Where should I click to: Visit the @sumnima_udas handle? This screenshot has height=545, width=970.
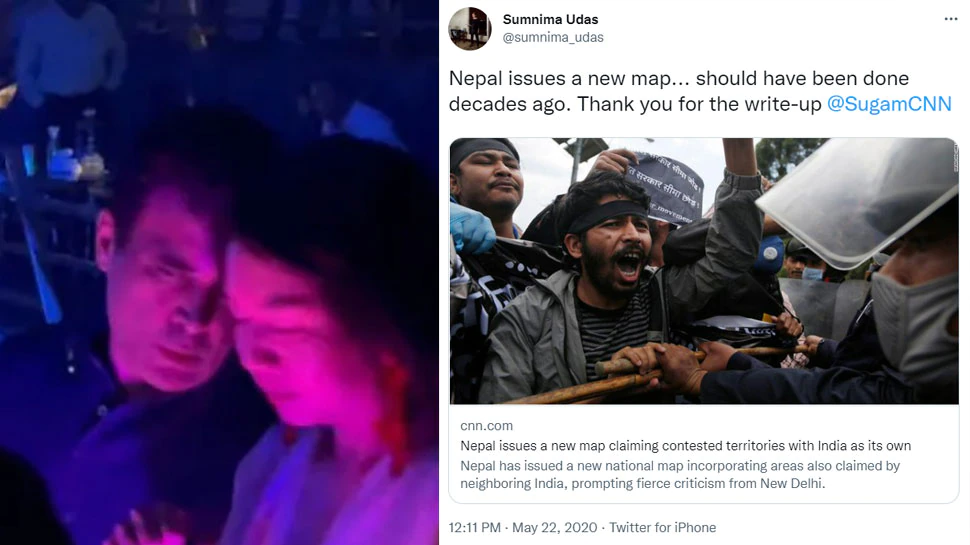point(552,38)
